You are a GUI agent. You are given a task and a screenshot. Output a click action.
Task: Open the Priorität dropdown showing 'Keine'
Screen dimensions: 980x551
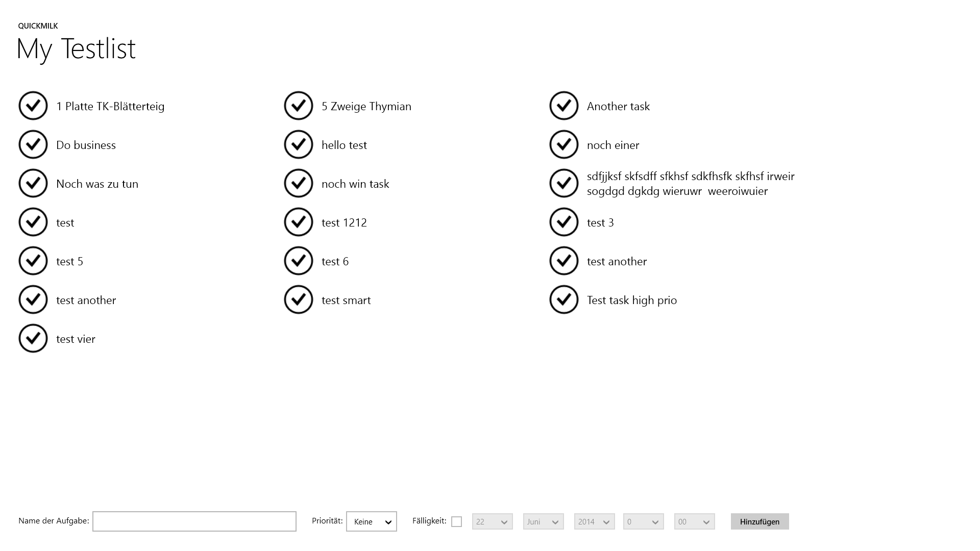point(372,521)
